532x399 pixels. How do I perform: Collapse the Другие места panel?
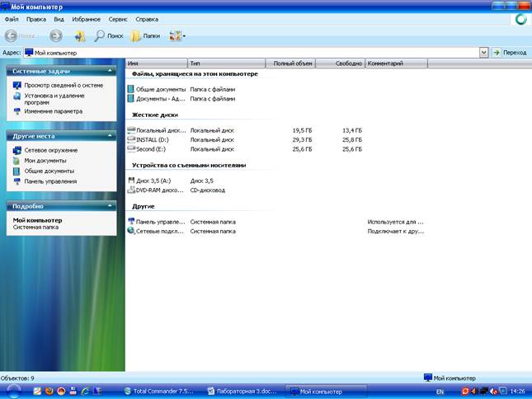(110, 136)
